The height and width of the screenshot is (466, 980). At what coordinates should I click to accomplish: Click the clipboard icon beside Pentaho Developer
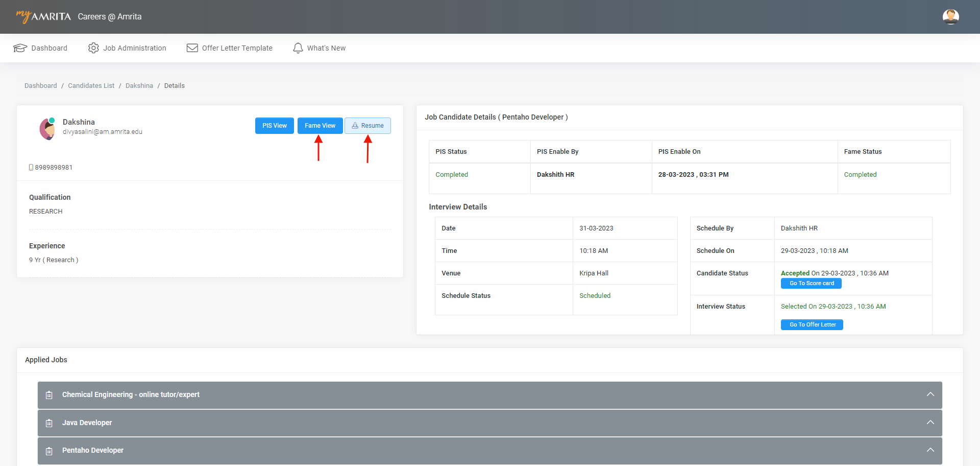coord(49,451)
